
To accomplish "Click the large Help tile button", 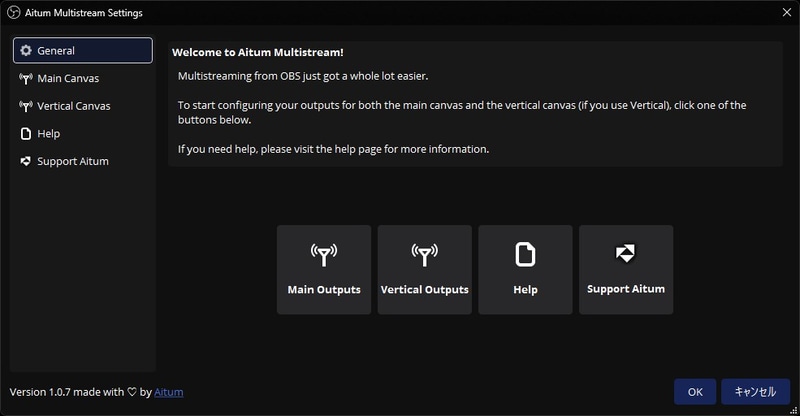I will tap(525, 270).
